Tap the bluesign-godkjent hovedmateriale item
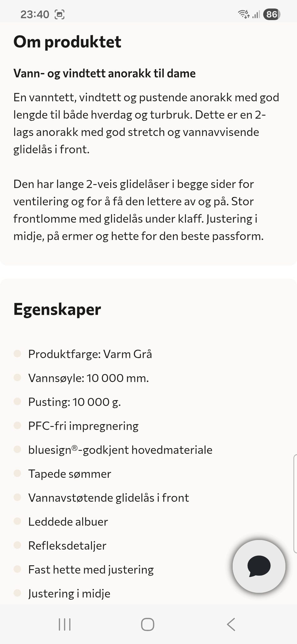This screenshot has width=297, height=644. click(x=120, y=450)
